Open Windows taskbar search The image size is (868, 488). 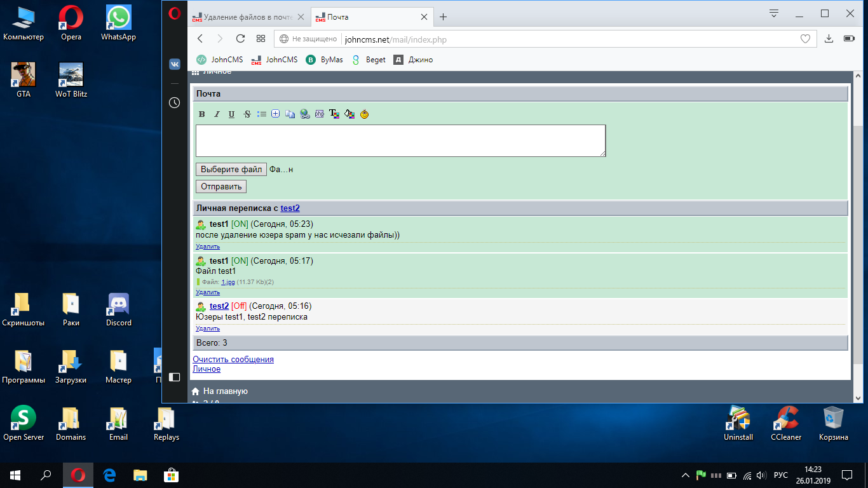[46, 475]
